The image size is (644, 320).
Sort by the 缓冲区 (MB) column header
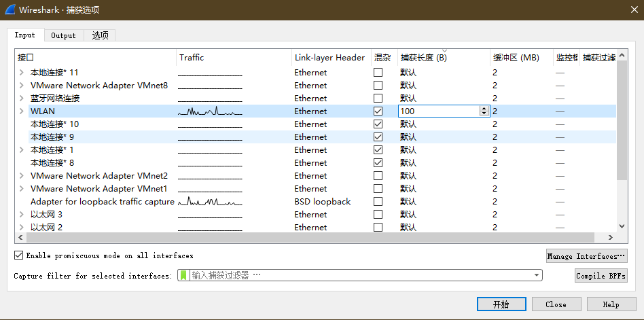(x=522, y=58)
